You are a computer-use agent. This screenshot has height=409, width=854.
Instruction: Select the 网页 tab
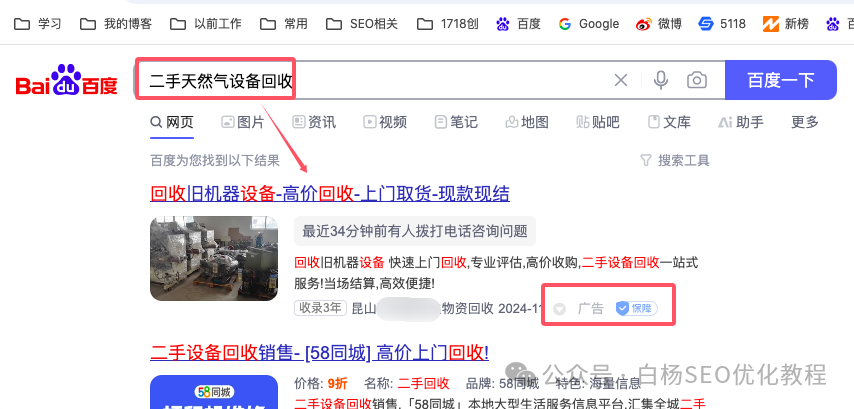coord(172,122)
